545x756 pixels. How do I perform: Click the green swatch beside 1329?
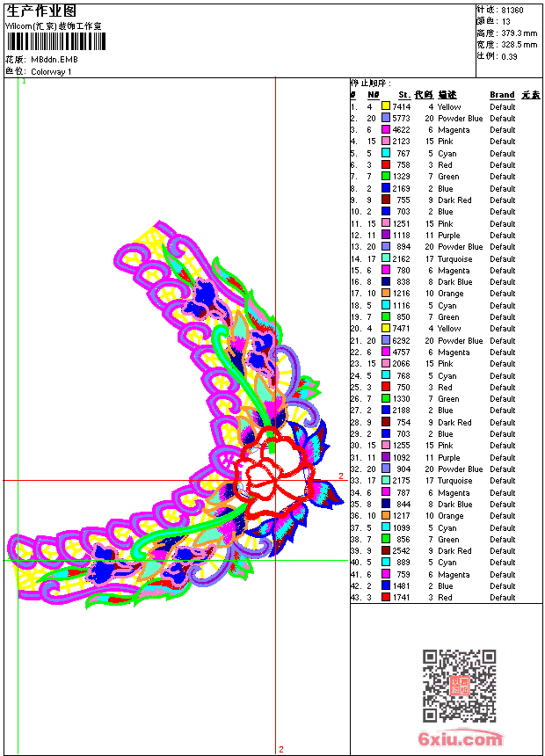[x=386, y=176]
